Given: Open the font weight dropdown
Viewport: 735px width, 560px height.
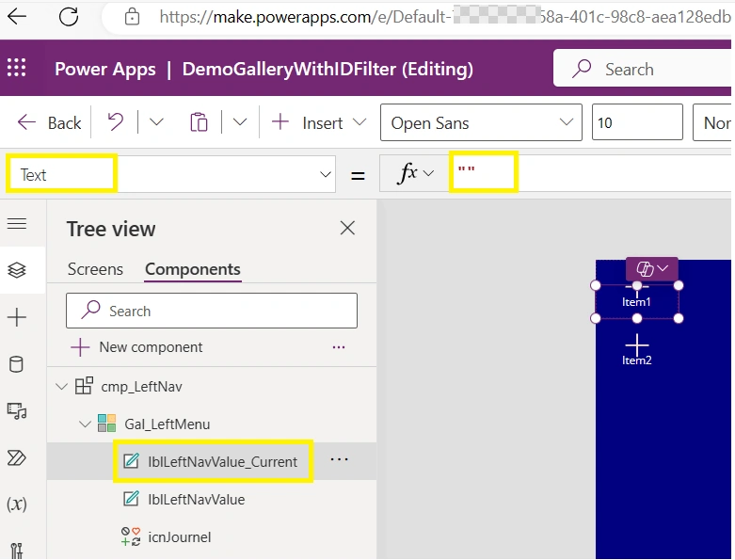Looking at the screenshot, I should [x=712, y=122].
